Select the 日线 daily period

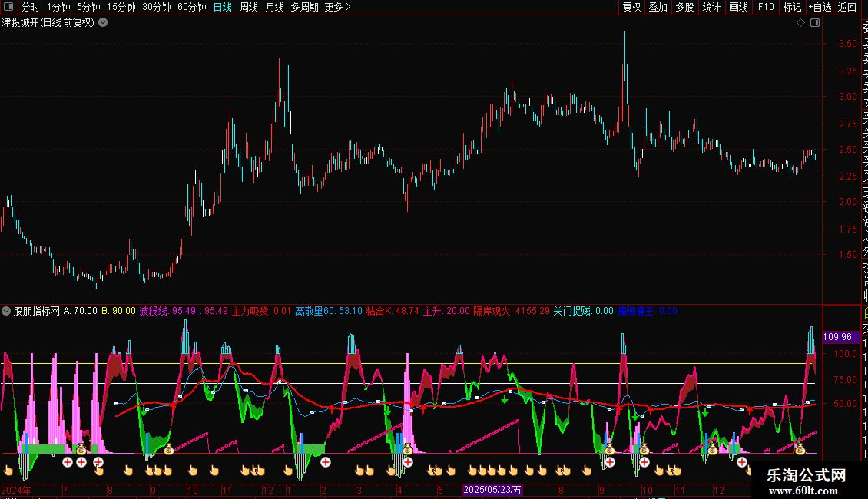point(223,7)
